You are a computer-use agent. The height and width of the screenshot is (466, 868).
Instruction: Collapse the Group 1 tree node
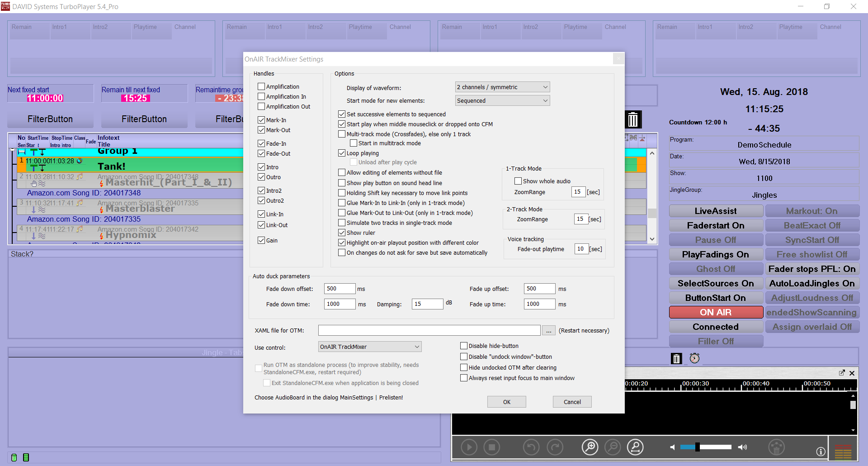13,149
